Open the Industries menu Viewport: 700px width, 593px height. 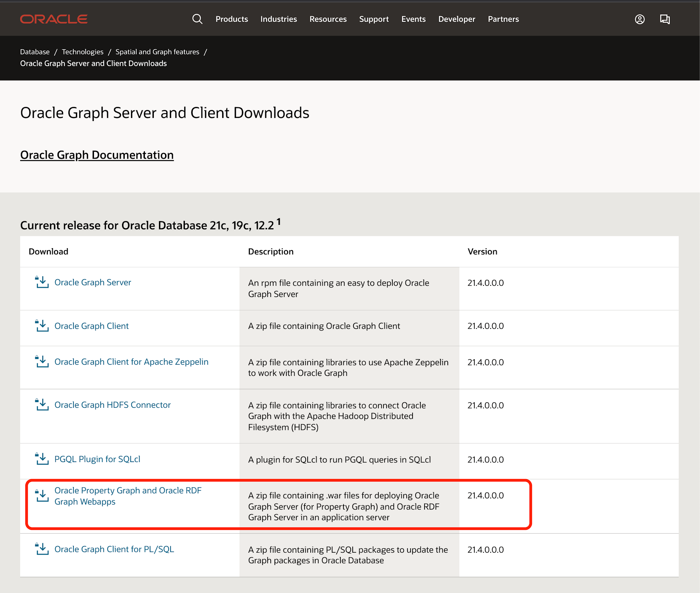click(279, 19)
